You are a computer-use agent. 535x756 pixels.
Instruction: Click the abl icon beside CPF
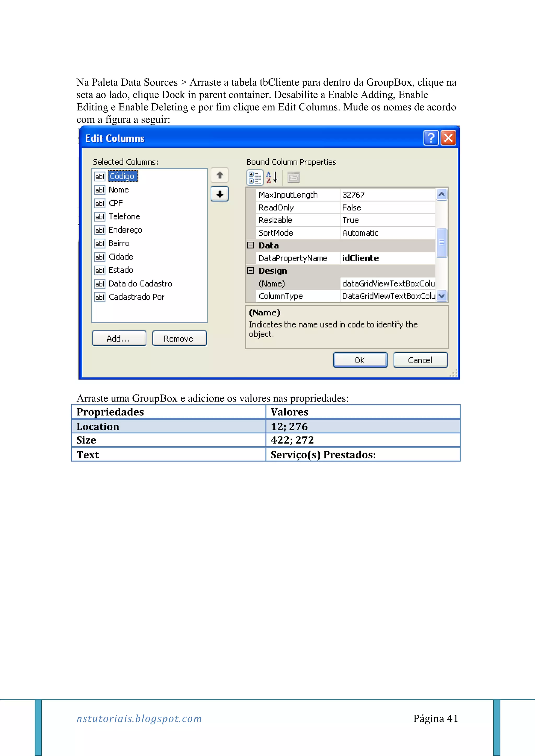coord(100,203)
